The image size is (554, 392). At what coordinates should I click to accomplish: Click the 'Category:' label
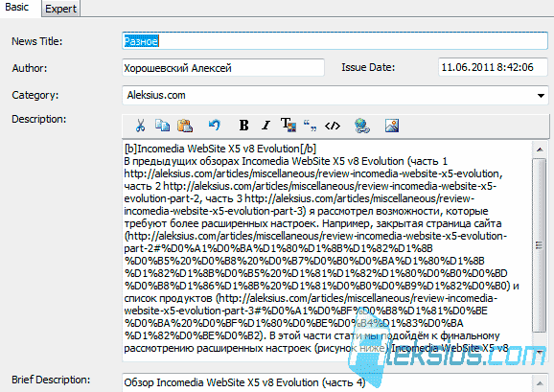pos(35,95)
